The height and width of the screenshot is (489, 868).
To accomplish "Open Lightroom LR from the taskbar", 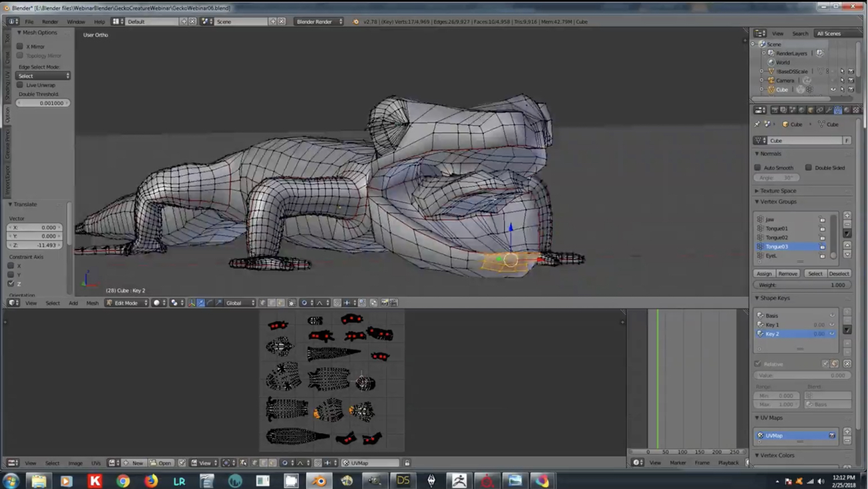I will (x=179, y=480).
